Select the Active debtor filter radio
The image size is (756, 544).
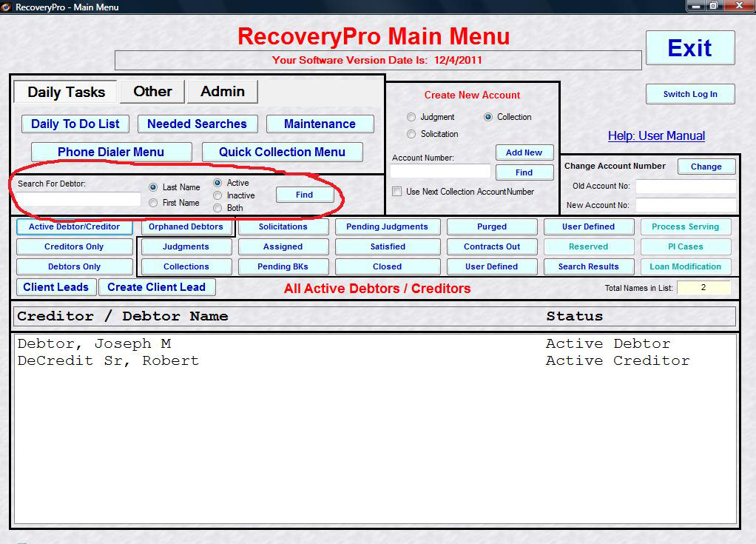tap(217, 183)
